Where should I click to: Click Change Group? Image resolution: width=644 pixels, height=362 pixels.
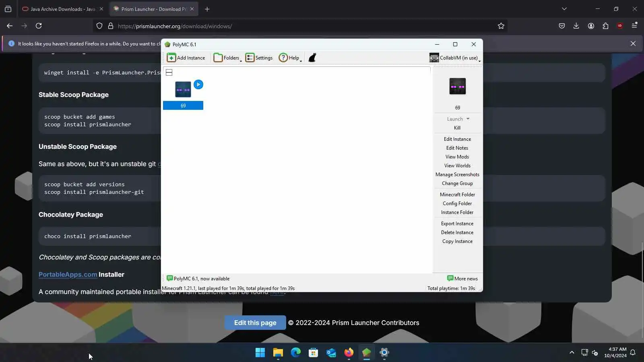[x=457, y=183]
